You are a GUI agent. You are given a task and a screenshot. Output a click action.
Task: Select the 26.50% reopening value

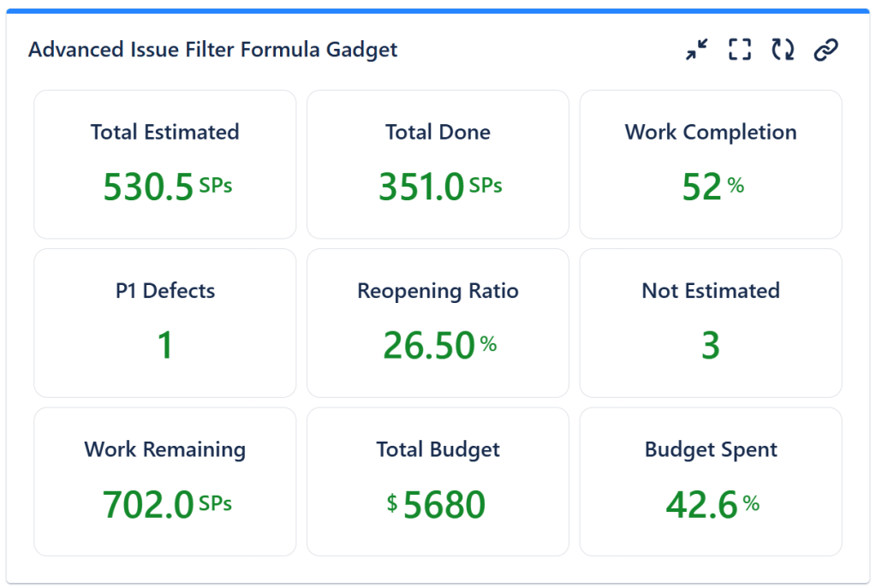point(439,346)
